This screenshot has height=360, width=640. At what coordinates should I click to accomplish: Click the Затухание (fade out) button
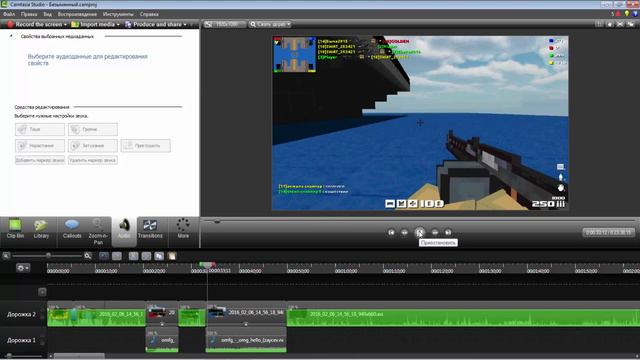tap(93, 145)
